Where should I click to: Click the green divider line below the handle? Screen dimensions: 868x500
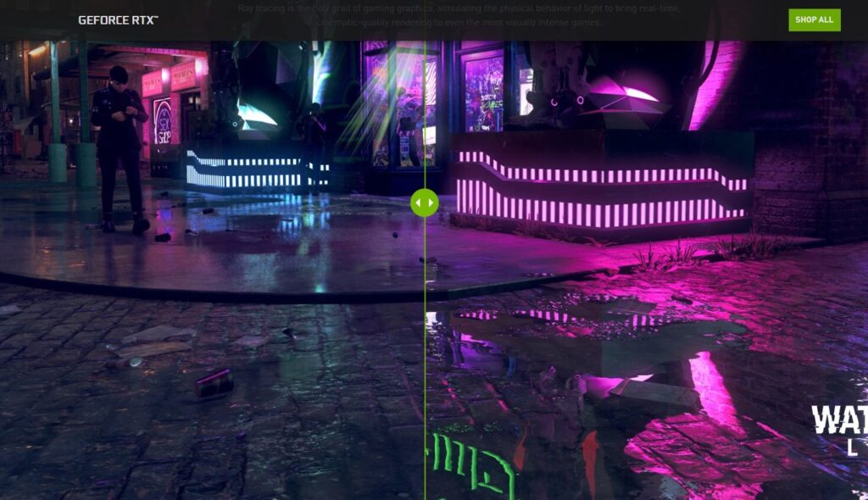click(425, 356)
